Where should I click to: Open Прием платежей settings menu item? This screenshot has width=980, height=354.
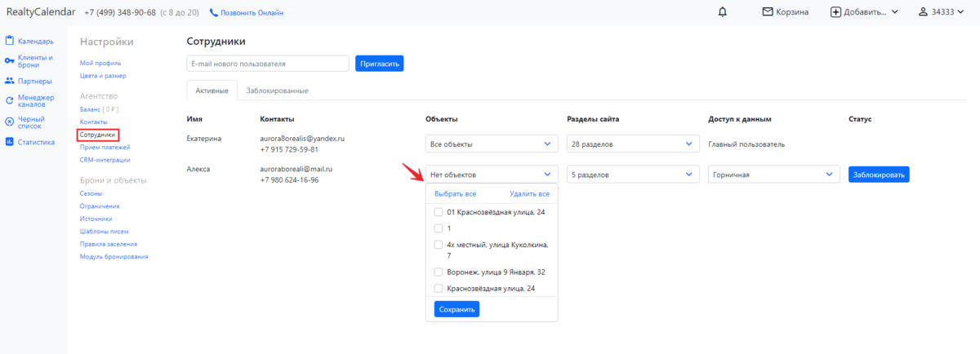105,147
